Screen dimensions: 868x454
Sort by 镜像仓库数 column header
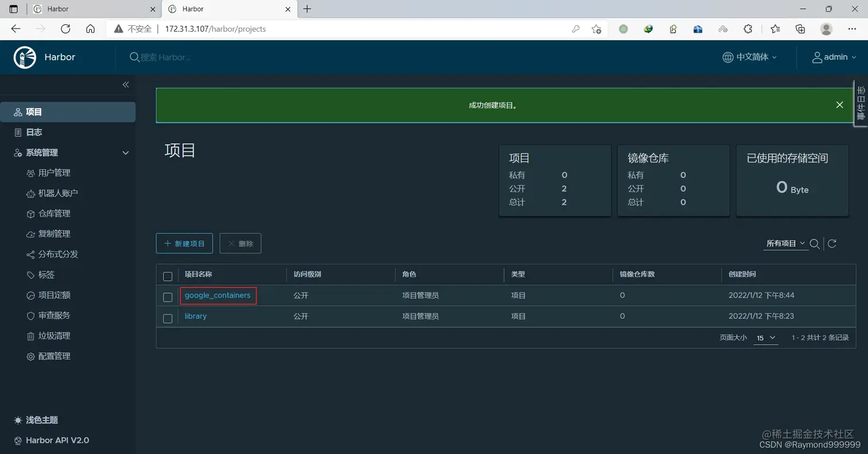point(637,274)
